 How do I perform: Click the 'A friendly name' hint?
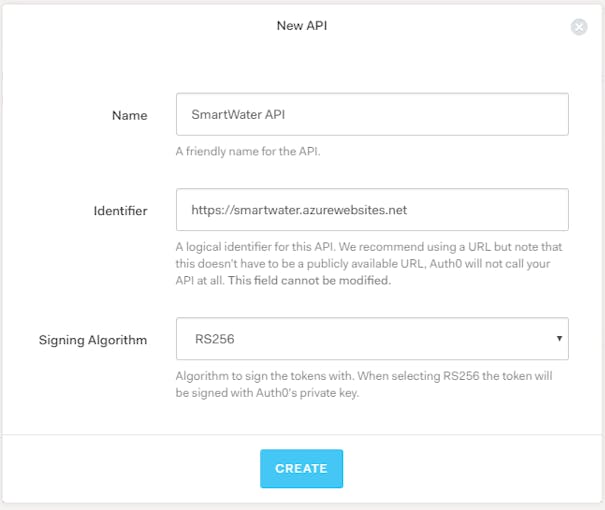(x=248, y=151)
